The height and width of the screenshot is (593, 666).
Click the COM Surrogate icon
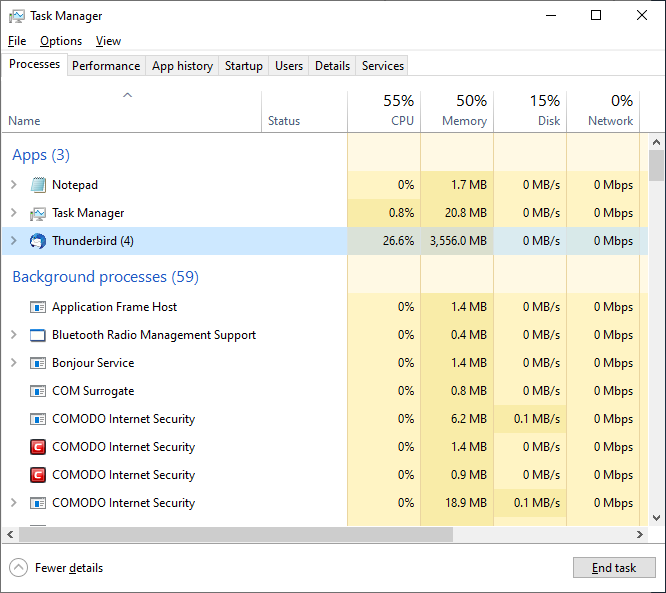pyautogui.click(x=38, y=391)
